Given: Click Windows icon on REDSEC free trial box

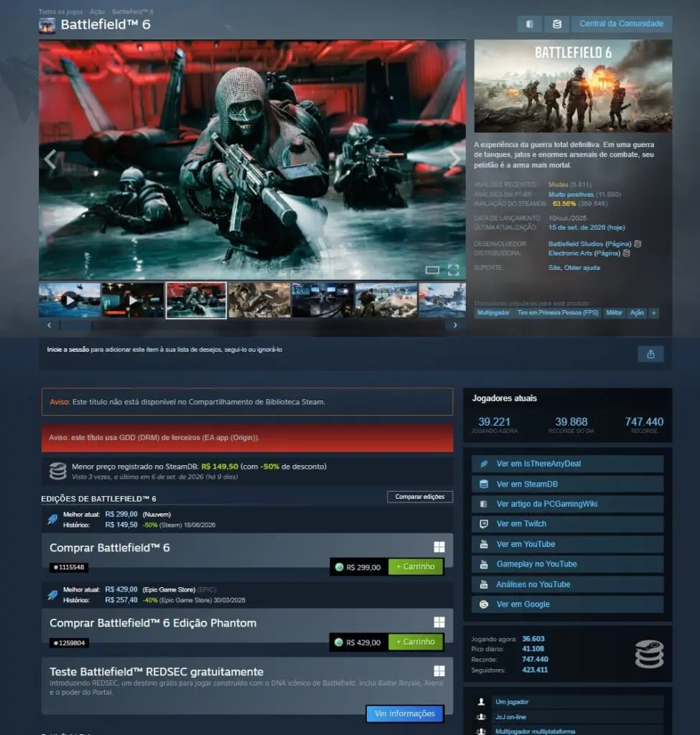Looking at the screenshot, I should pyautogui.click(x=439, y=671).
